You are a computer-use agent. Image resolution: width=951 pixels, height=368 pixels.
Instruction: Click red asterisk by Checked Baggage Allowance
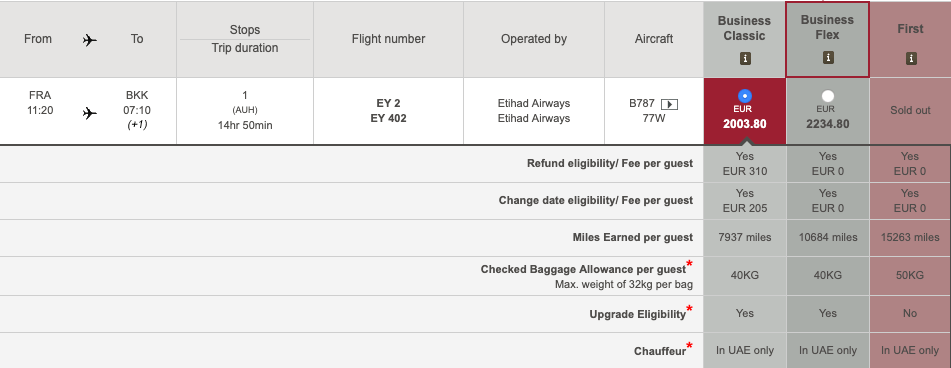click(689, 263)
